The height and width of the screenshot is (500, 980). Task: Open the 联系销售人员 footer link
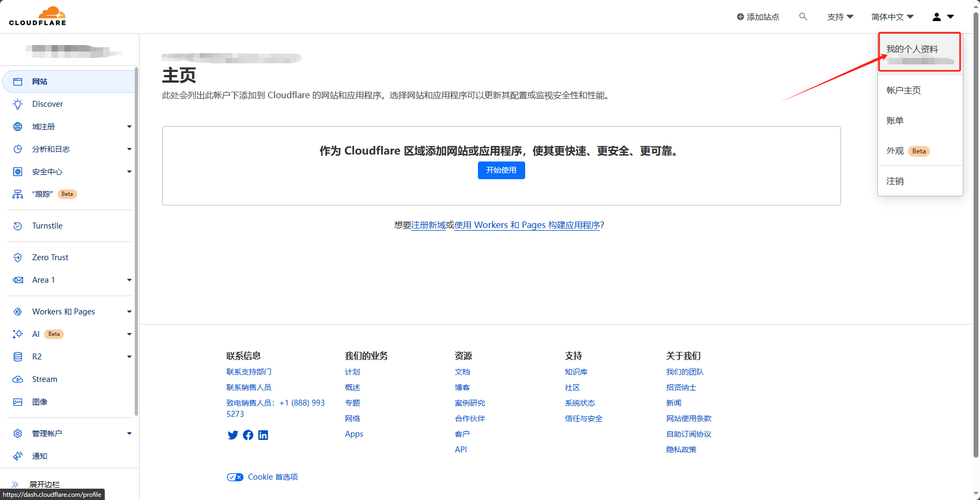click(249, 387)
